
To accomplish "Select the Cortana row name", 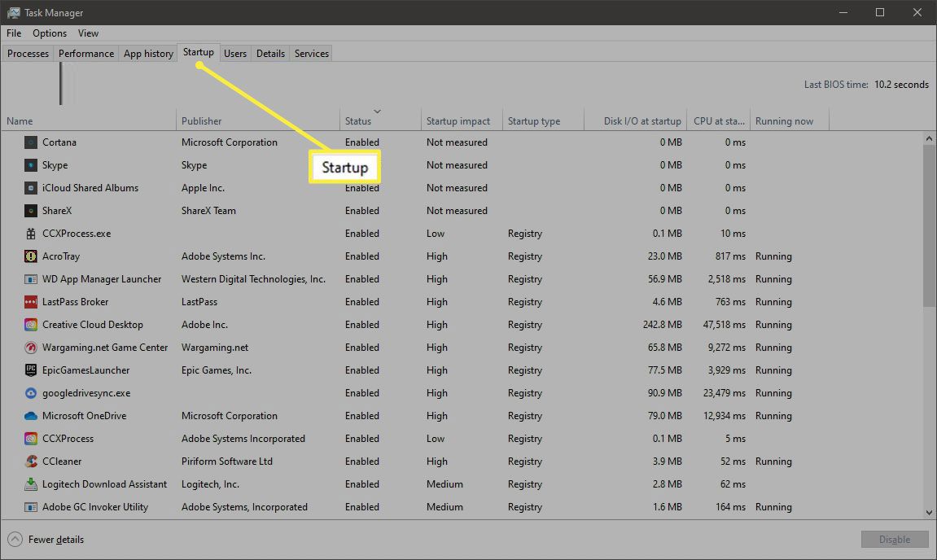I will tap(59, 142).
